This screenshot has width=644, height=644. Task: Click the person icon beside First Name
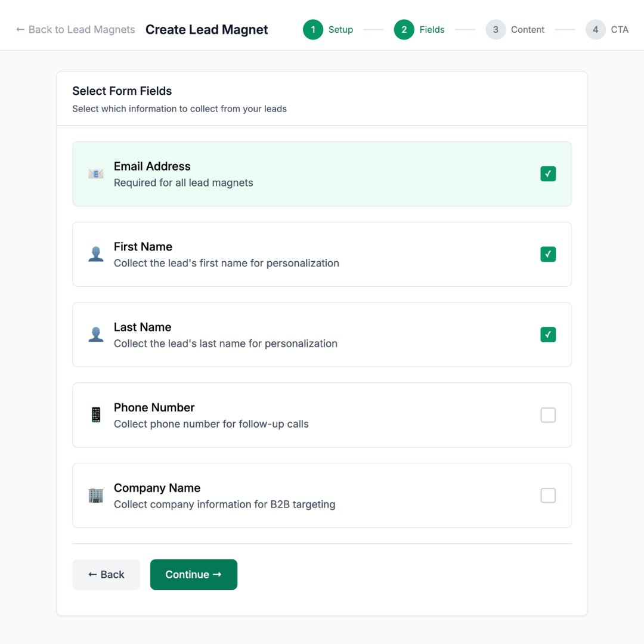[x=95, y=254]
